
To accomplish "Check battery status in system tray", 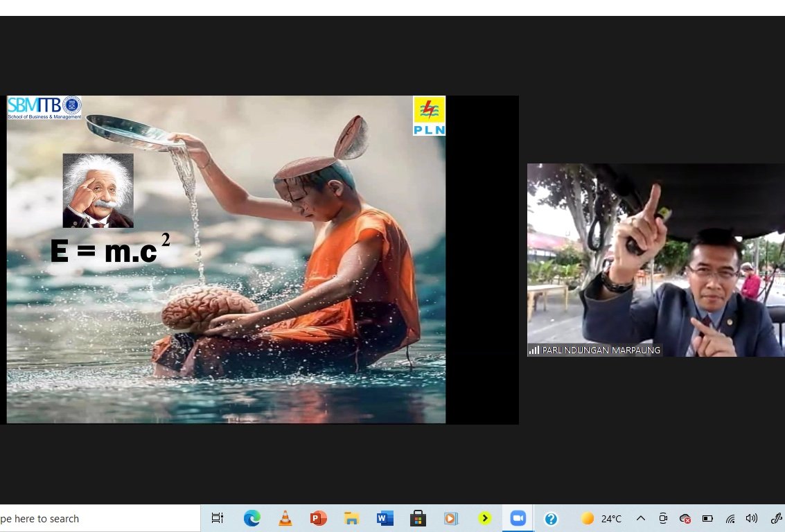I will (x=707, y=518).
